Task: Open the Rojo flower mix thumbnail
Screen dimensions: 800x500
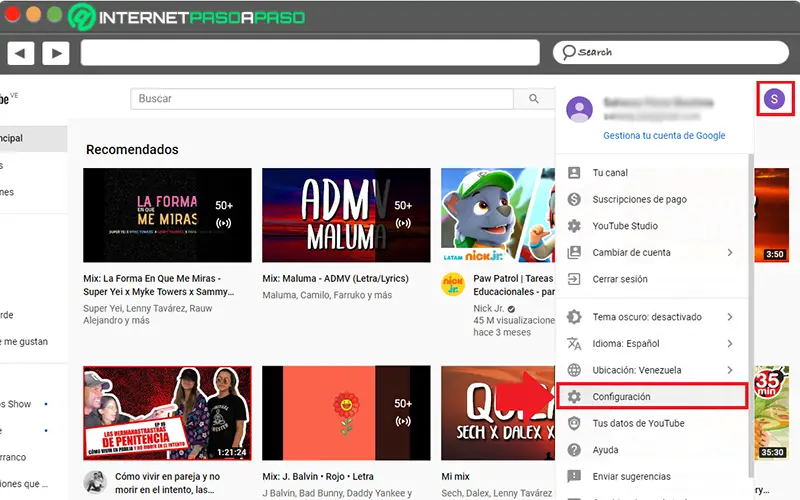Action: [x=346, y=413]
